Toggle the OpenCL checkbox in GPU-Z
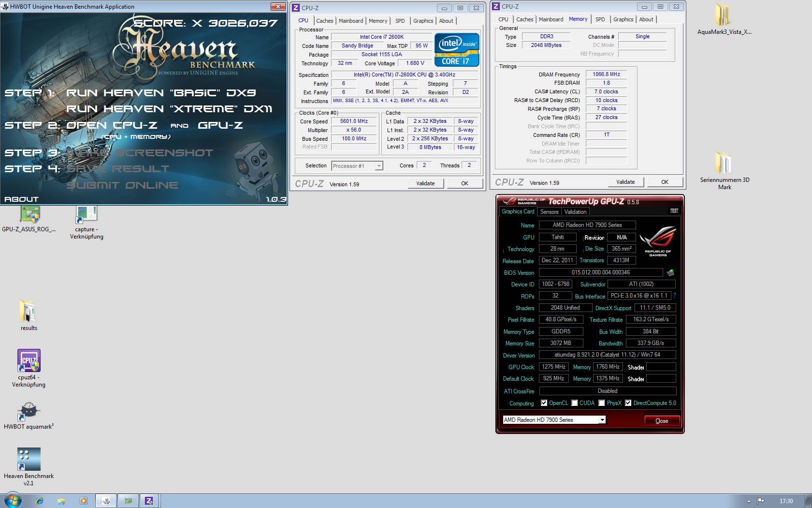This screenshot has height=508, width=812. (x=544, y=403)
